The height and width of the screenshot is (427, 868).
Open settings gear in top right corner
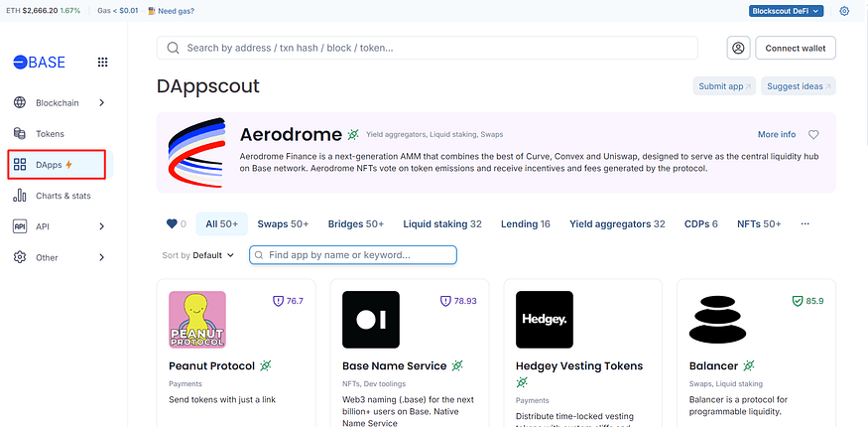coord(844,11)
